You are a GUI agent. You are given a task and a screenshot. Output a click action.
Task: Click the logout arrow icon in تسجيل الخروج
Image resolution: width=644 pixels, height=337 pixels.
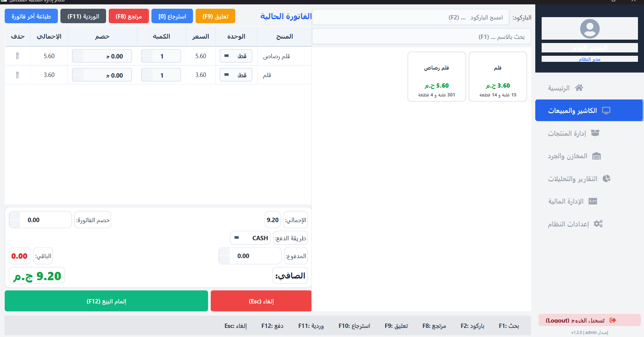point(612,320)
